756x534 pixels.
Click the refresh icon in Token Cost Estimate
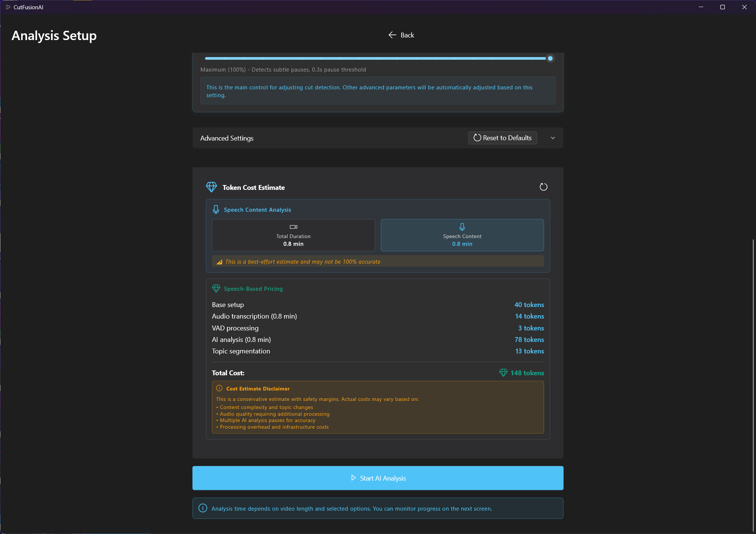click(x=543, y=187)
